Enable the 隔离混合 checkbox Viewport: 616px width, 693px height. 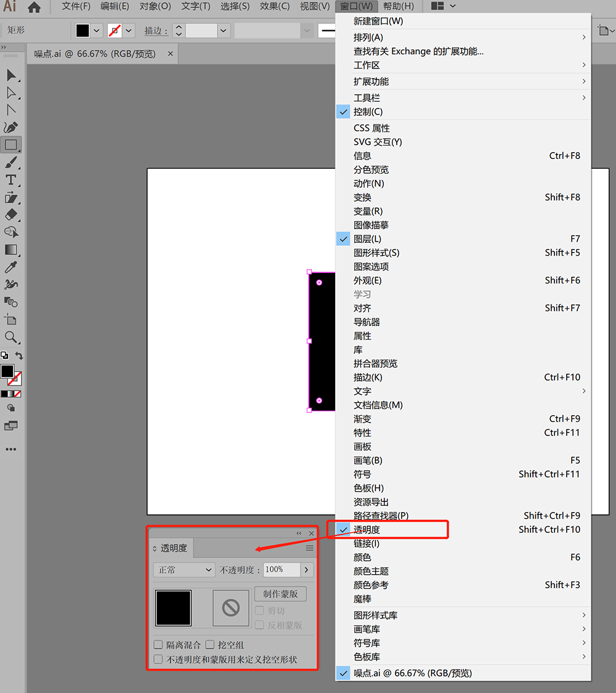click(158, 644)
